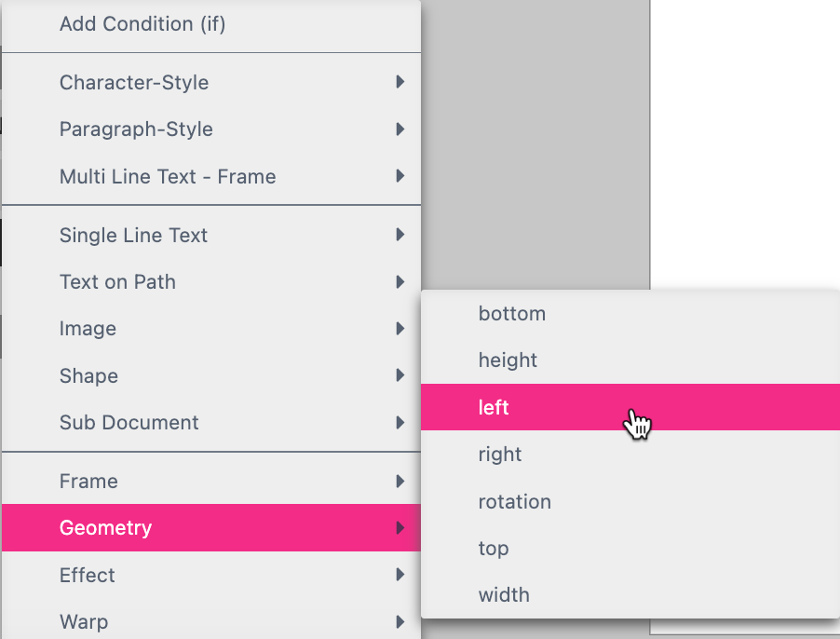Select the highlighted Geometry menu item
Screen dimensions: 840x639
coord(211,527)
